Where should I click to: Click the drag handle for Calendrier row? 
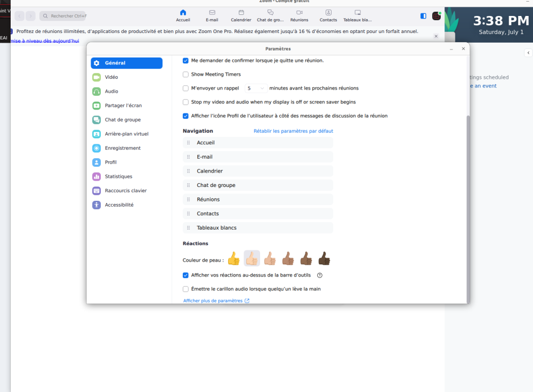coord(188,171)
